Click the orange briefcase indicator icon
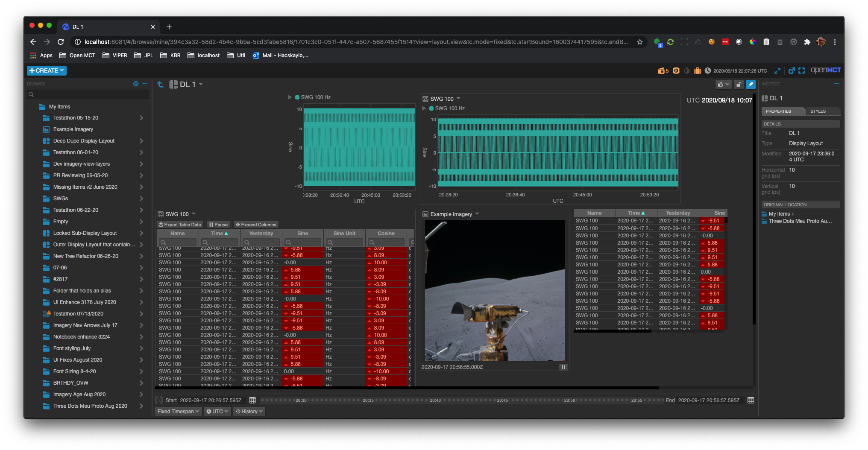The height and width of the screenshot is (450, 868). (698, 70)
